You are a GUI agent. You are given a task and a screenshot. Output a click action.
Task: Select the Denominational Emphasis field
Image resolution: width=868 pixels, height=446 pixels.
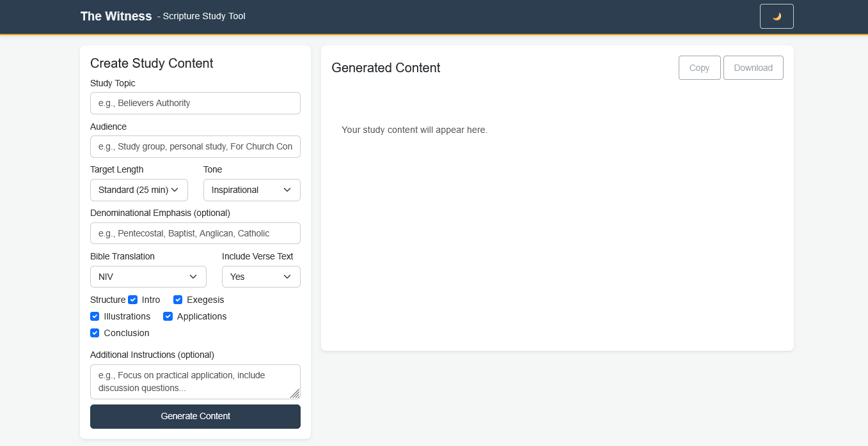tap(195, 233)
